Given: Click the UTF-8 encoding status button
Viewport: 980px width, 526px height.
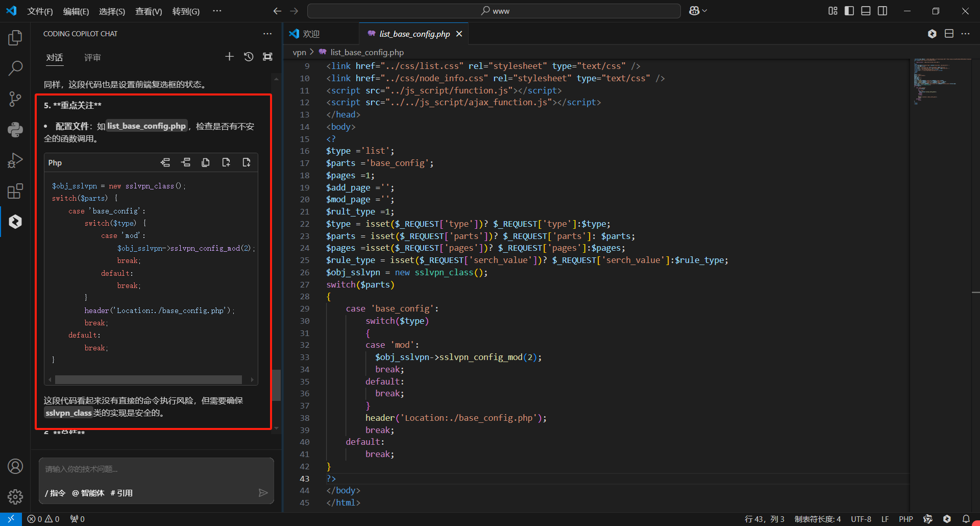Looking at the screenshot, I should (x=861, y=519).
